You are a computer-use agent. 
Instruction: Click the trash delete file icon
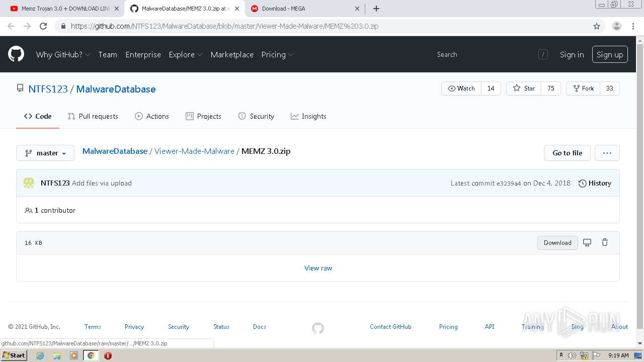605,243
